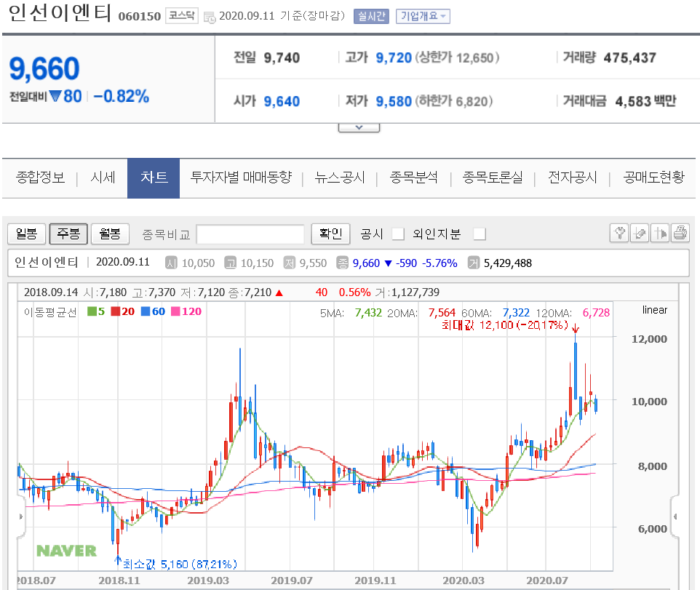Click the blue down-triangle change indicator near 80
The height and width of the screenshot is (590, 700).
click(55, 96)
